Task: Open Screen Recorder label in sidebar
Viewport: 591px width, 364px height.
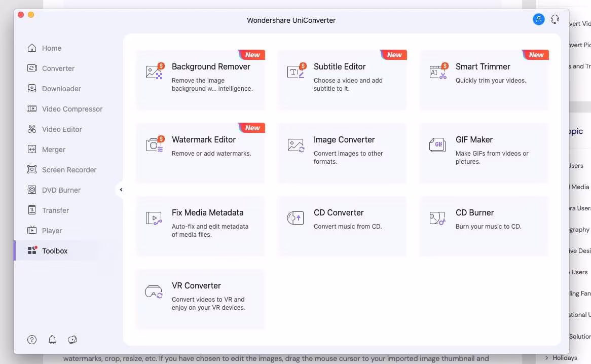Action: click(x=69, y=169)
